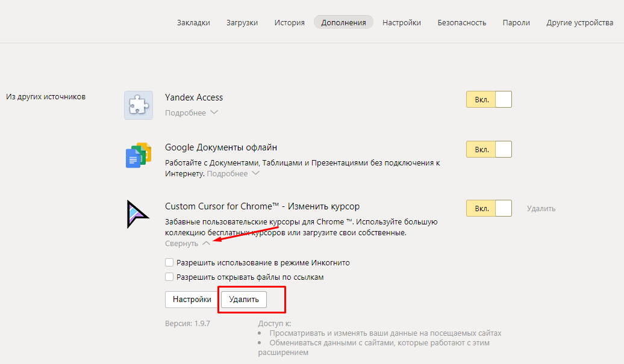Click the Custom Cursor extension arrow icon
This screenshot has height=364, width=624.
click(x=138, y=214)
